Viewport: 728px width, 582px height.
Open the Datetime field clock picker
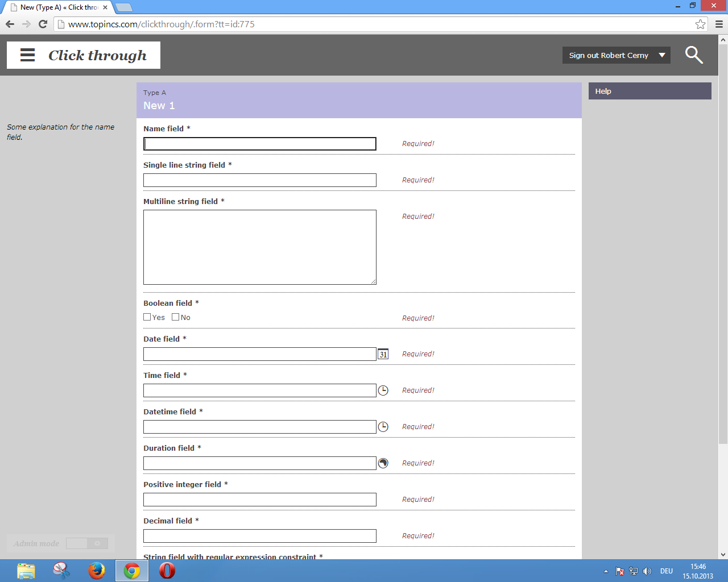pyautogui.click(x=383, y=427)
